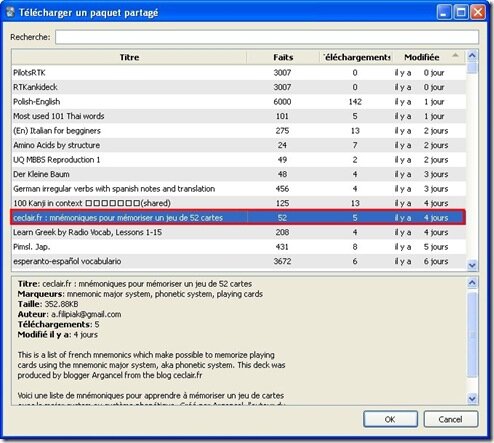Screen dimensions: 494x443
Task: Click the Auteur email a.filipiak@gmail.com
Action: [x=86, y=314]
